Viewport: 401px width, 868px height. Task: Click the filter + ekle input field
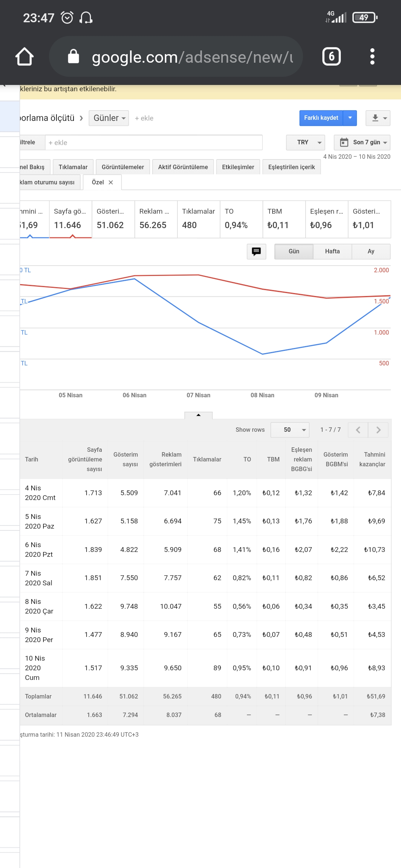pos(154,142)
